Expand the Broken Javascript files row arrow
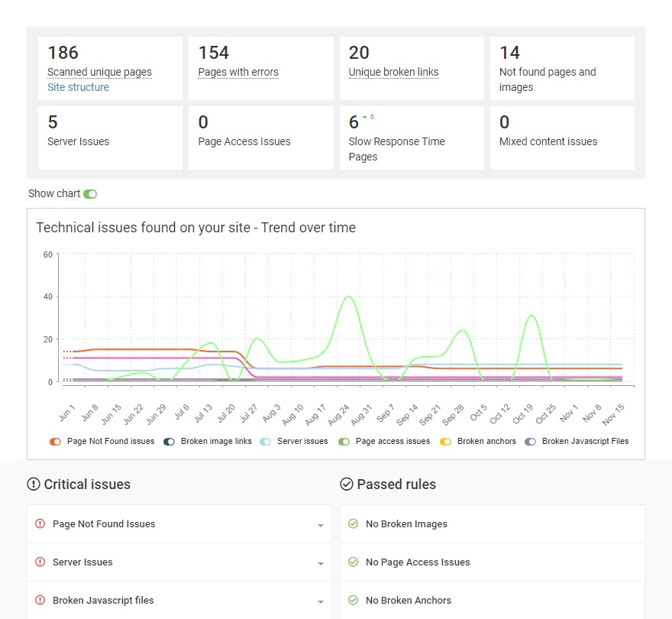Viewport: 672px width, 619px height. [321, 602]
